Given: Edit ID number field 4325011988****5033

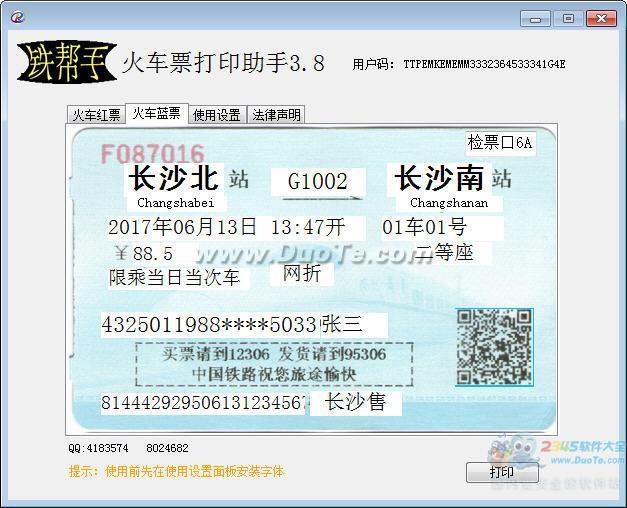Looking at the screenshot, I should [210, 324].
